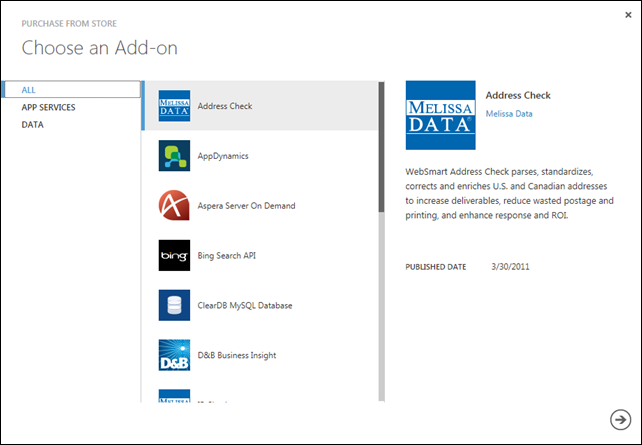Viewport: 642px width, 445px height.
Task: Open the Melissa Data publisher link
Action: (509, 114)
